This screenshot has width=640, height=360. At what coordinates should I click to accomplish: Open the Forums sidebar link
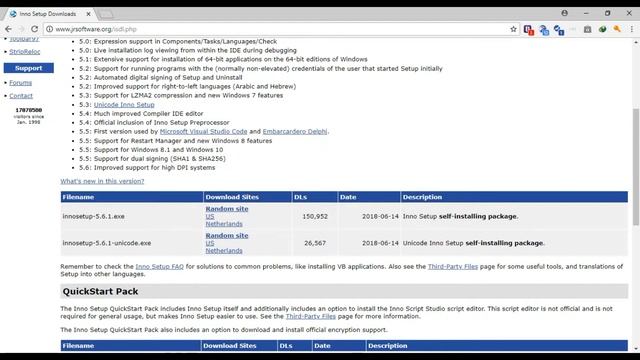click(x=20, y=83)
